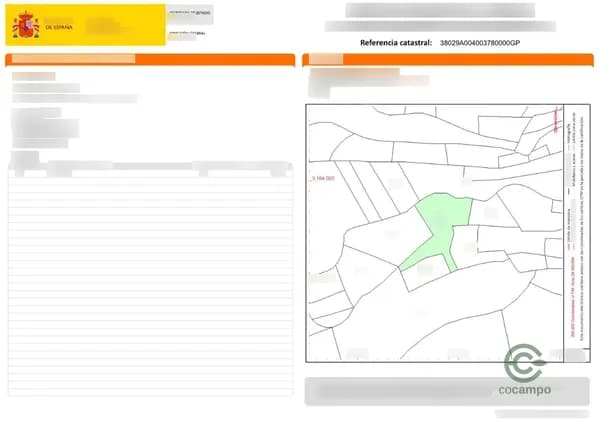Click the "Referencia catastral:" label
Screen dimensions: 600x423
(396, 44)
